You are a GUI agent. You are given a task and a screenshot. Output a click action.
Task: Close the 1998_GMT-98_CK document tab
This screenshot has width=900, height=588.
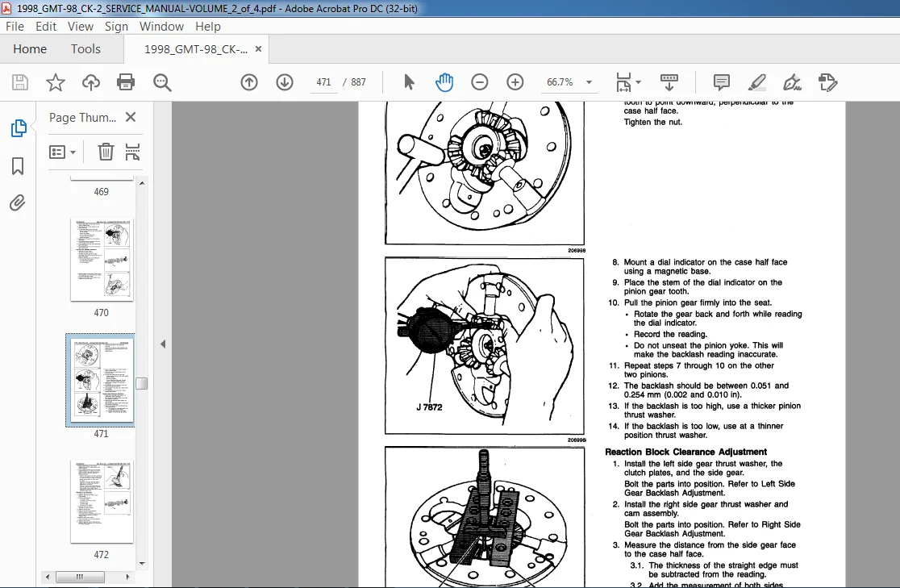click(258, 49)
